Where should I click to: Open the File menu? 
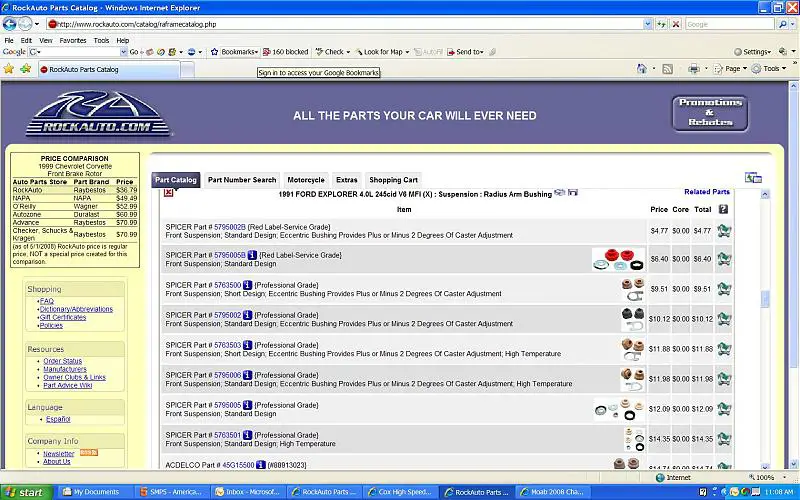coord(9,40)
